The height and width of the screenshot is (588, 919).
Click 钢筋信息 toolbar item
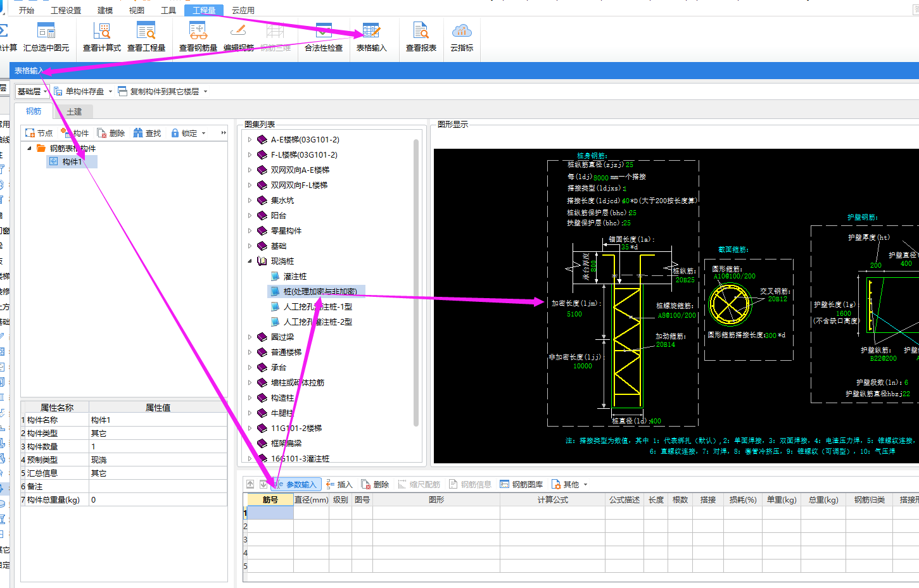click(x=470, y=484)
